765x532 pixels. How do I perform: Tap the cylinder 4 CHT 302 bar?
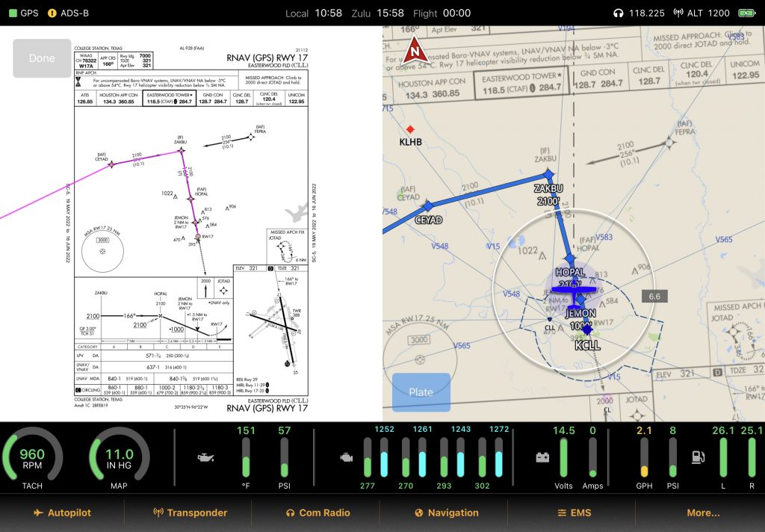(x=482, y=457)
